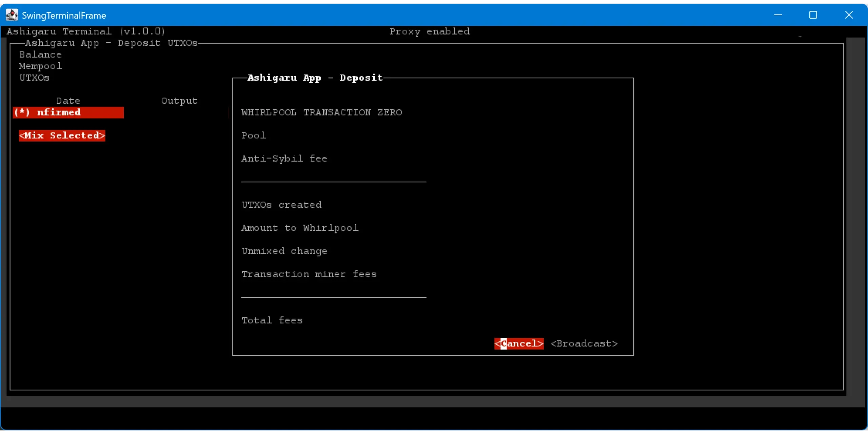Broadcast the Whirlpool transaction zero
The image size is (868, 434).
tap(584, 344)
